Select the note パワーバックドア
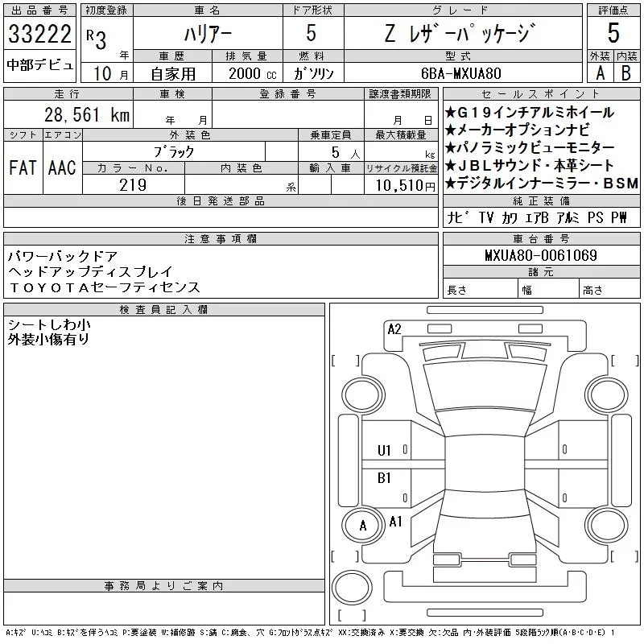The width and height of the screenshot is (644, 644). tap(64, 257)
